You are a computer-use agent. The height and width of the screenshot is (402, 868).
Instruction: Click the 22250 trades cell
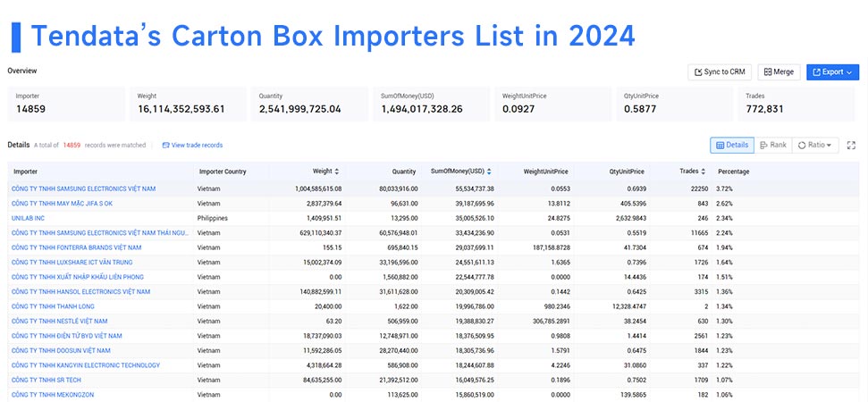[699, 188]
